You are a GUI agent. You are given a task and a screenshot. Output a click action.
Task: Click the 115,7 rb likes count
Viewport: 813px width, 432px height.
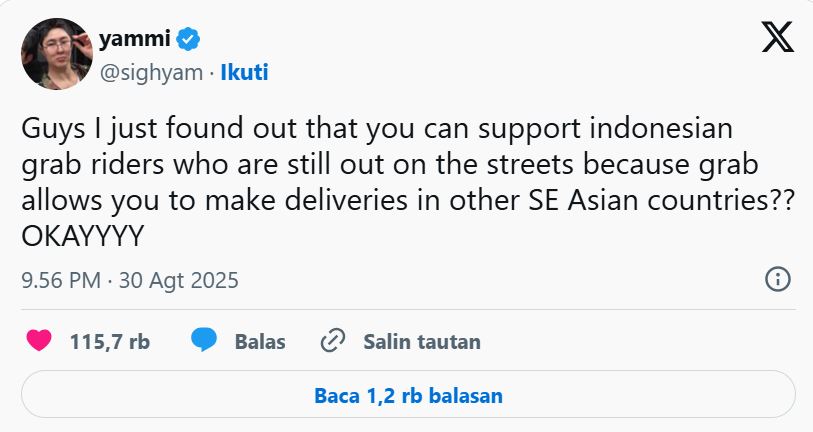pos(110,341)
